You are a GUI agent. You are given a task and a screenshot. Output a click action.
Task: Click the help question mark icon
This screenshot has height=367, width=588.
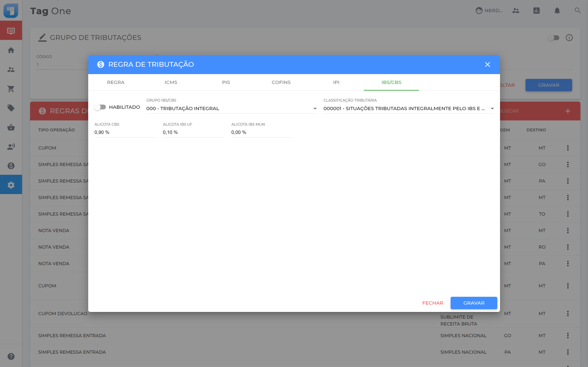tap(11, 356)
